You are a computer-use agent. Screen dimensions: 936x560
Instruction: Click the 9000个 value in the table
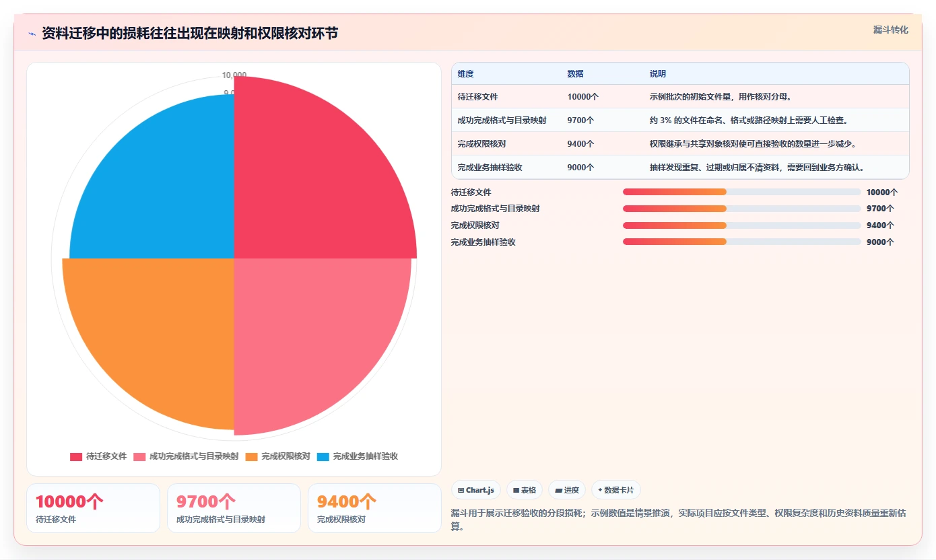[580, 167]
